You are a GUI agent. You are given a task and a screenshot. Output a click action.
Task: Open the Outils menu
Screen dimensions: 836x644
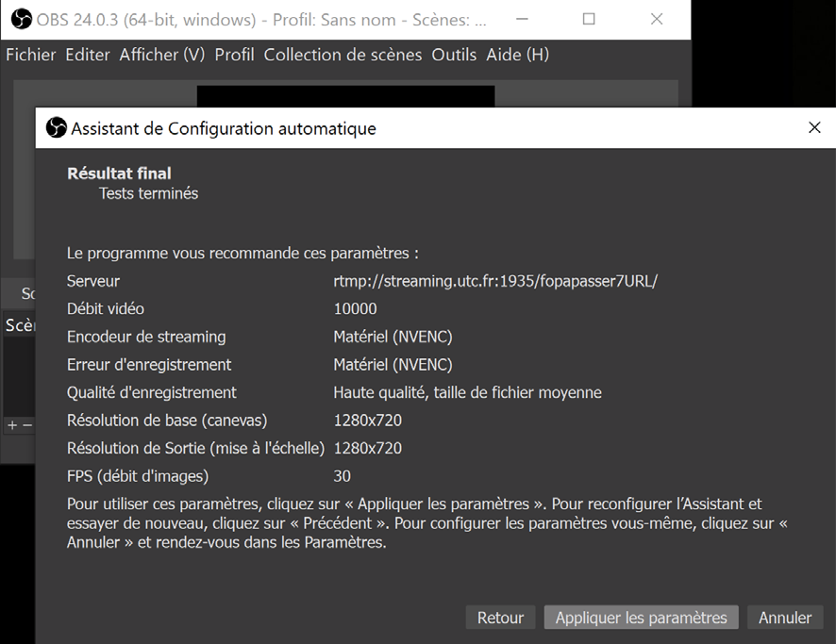pyautogui.click(x=454, y=55)
